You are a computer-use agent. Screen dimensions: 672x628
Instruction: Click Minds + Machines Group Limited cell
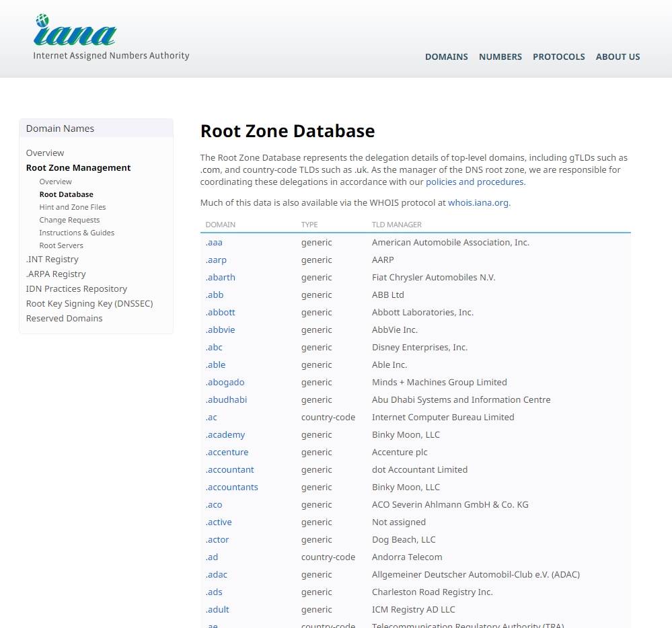(439, 383)
